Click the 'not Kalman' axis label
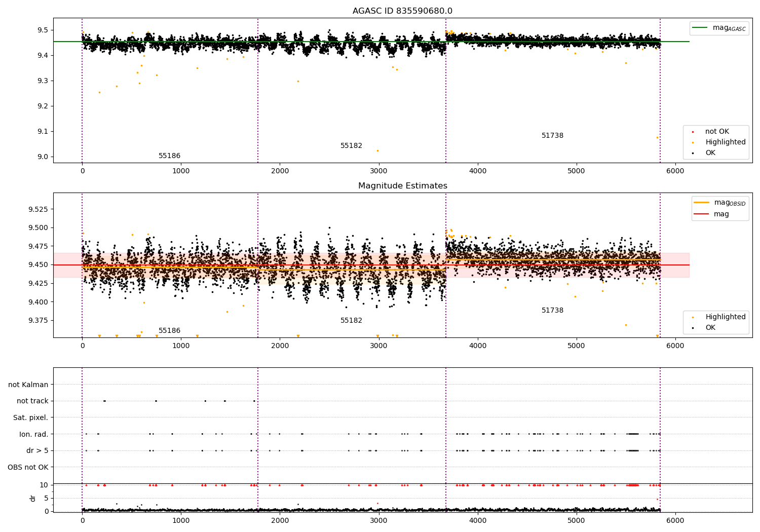The image size is (760, 532). [28, 385]
